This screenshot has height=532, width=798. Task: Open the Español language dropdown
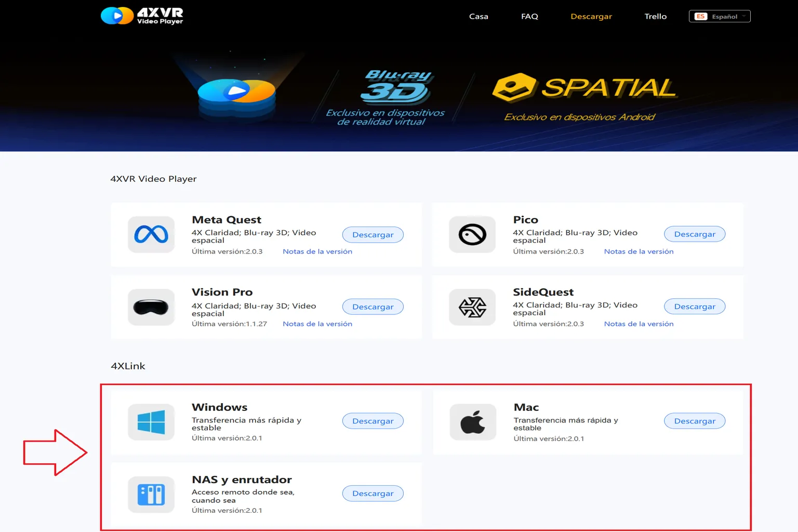tap(720, 16)
